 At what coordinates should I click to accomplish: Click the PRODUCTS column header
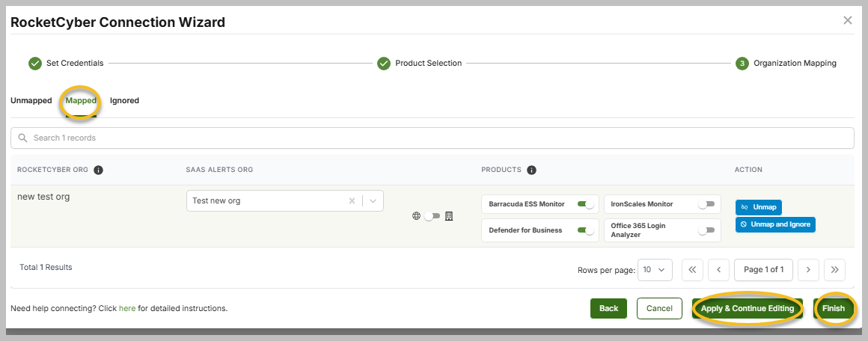coord(501,170)
